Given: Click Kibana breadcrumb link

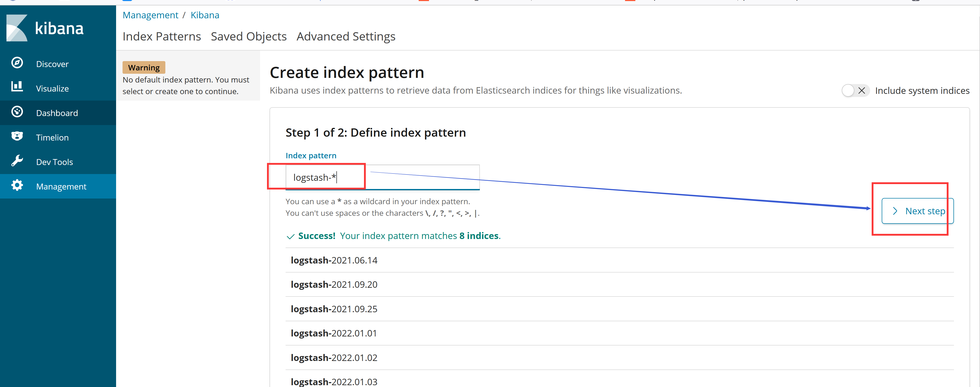Looking at the screenshot, I should point(205,15).
